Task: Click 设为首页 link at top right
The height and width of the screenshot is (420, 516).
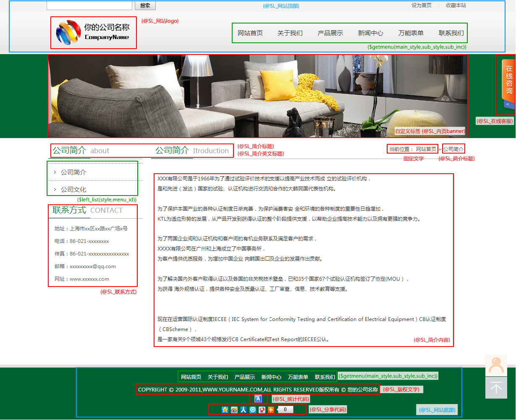Action: (x=421, y=5)
